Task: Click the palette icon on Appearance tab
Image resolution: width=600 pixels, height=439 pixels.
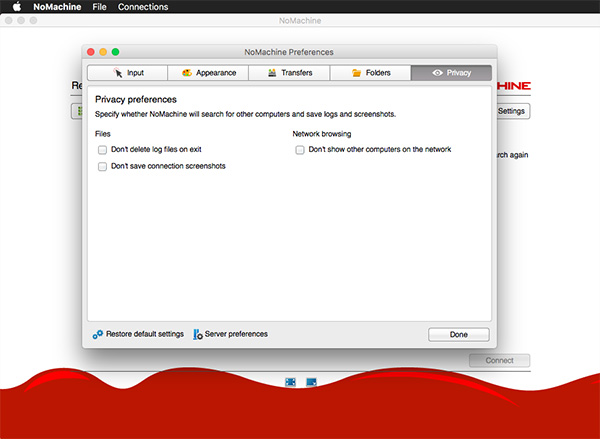Action: (x=187, y=73)
